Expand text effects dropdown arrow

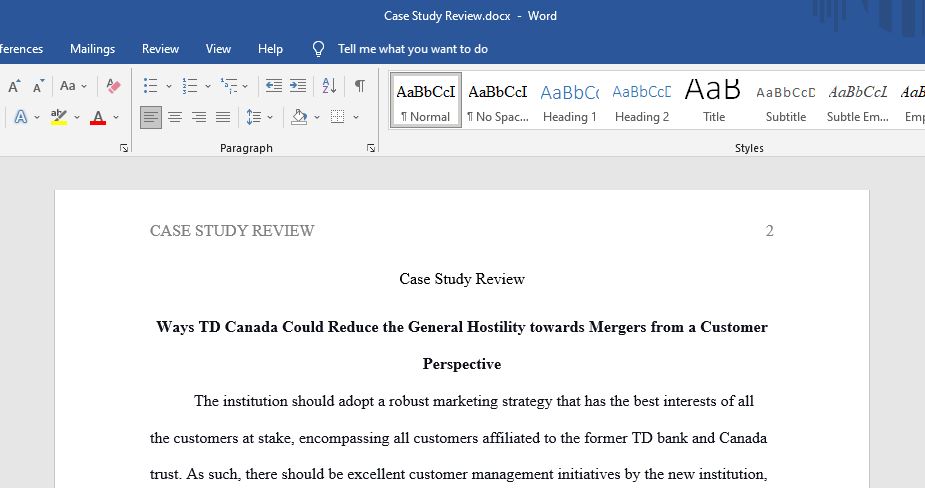click(37, 117)
